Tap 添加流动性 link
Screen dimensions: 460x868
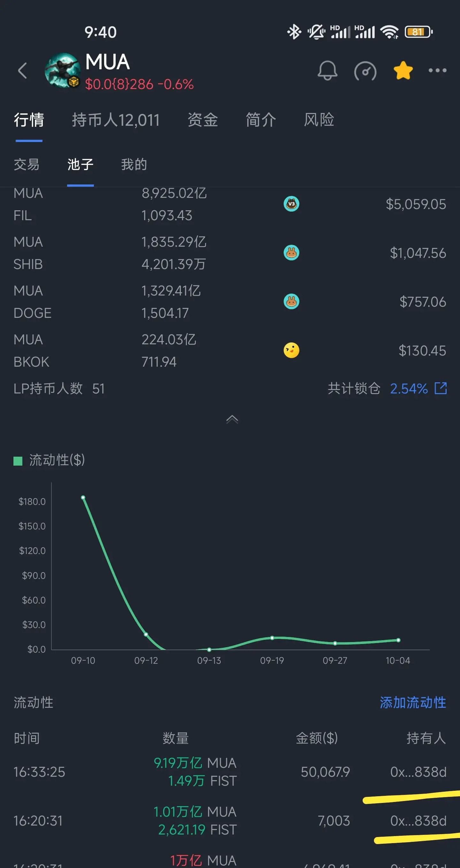(x=413, y=703)
